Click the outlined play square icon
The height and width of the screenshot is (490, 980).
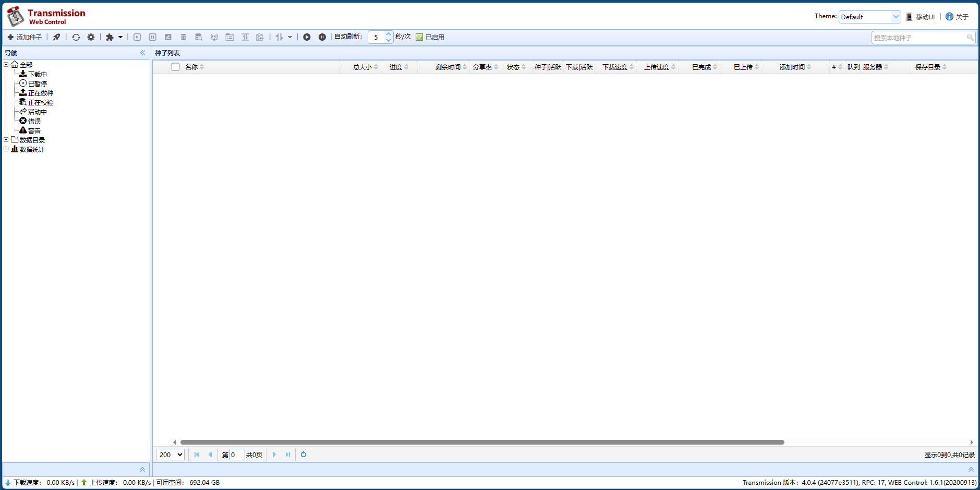click(x=137, y=37)
